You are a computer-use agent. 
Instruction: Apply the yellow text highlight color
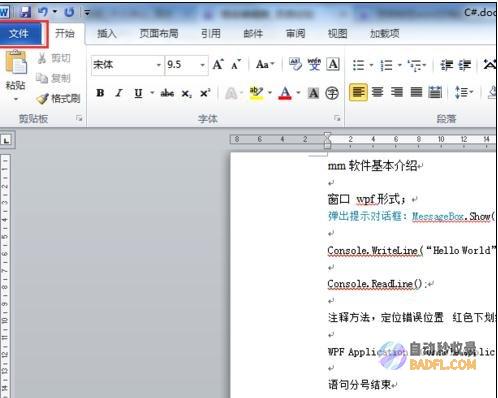point(256,93)
